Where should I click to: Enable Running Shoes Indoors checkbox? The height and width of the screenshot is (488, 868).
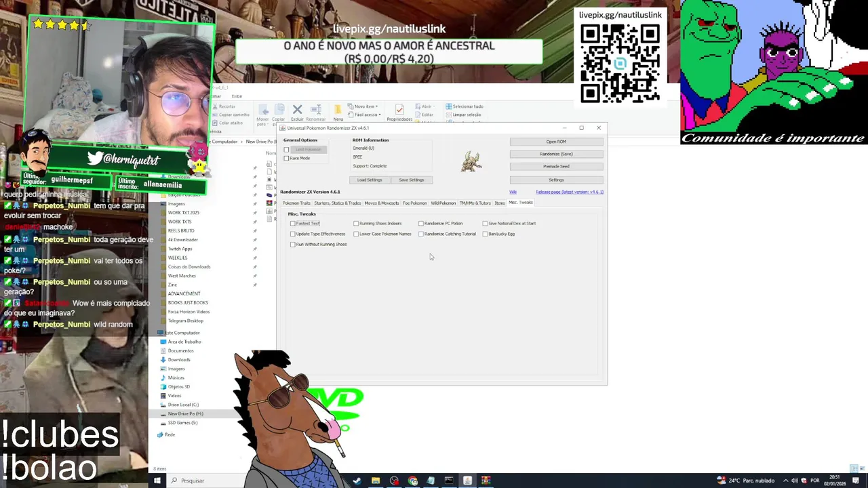[x=356, y=223]
